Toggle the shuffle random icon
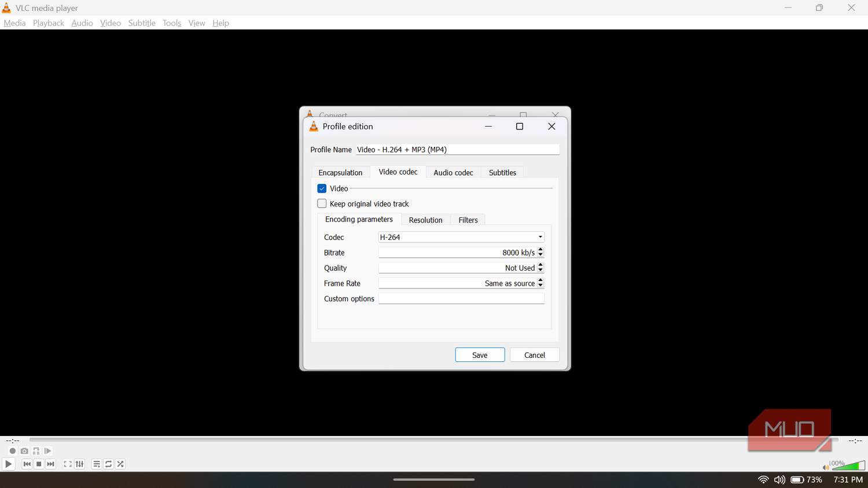Viewport: 868px width, 488px height. coord(120,464)
